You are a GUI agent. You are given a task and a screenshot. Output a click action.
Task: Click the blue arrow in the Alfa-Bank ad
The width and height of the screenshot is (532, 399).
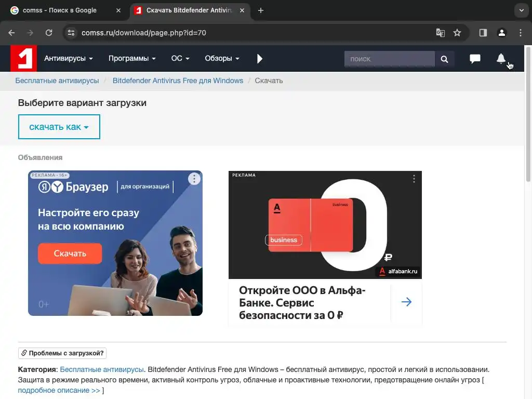tap(406, 302)
